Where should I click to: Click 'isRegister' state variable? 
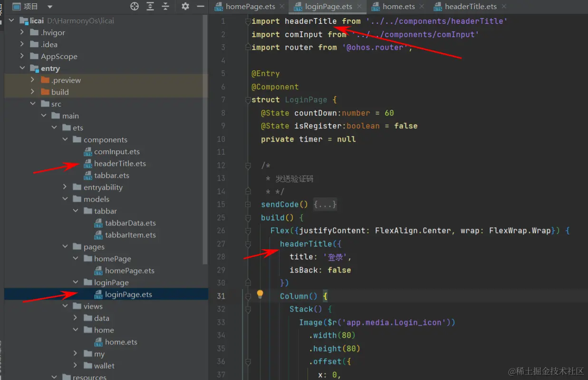point(318,126)
